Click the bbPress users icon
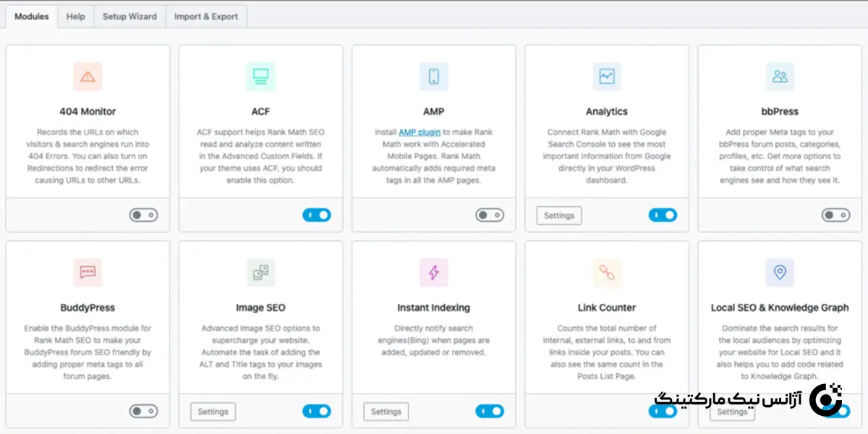This screenshot has height=434, width=868. (x=780, y=77)
